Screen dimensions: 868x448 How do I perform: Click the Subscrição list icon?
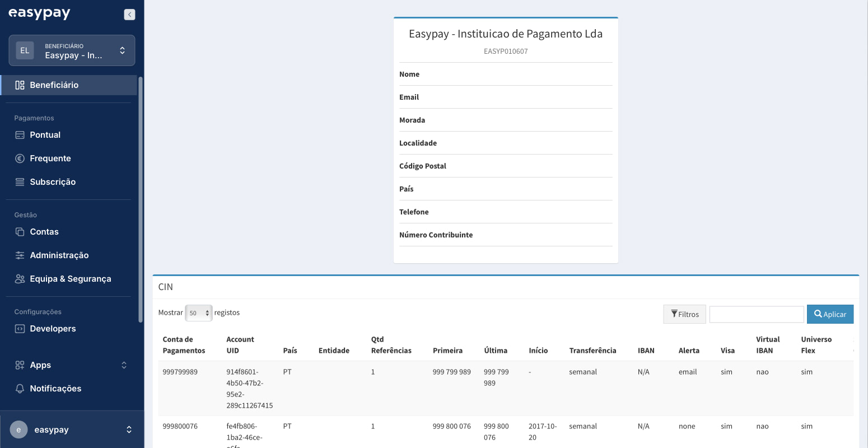[x=20, y=182]
